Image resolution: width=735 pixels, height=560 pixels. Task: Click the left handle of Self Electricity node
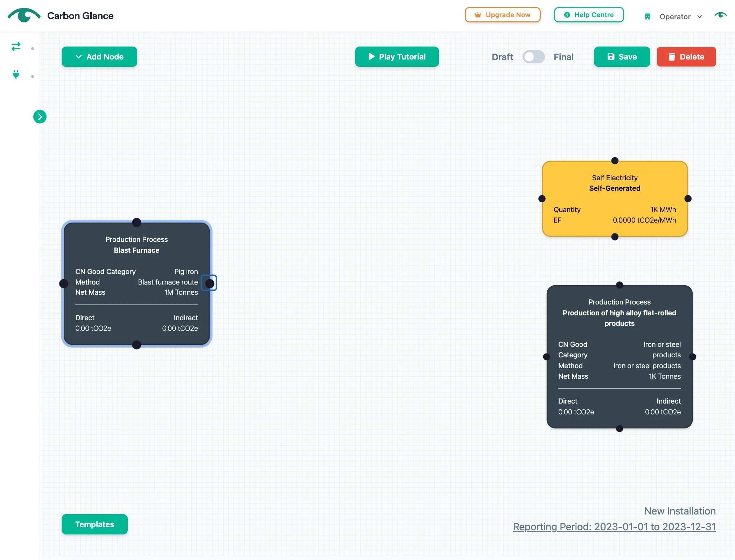pyautogui.click(x=542, y=199)
